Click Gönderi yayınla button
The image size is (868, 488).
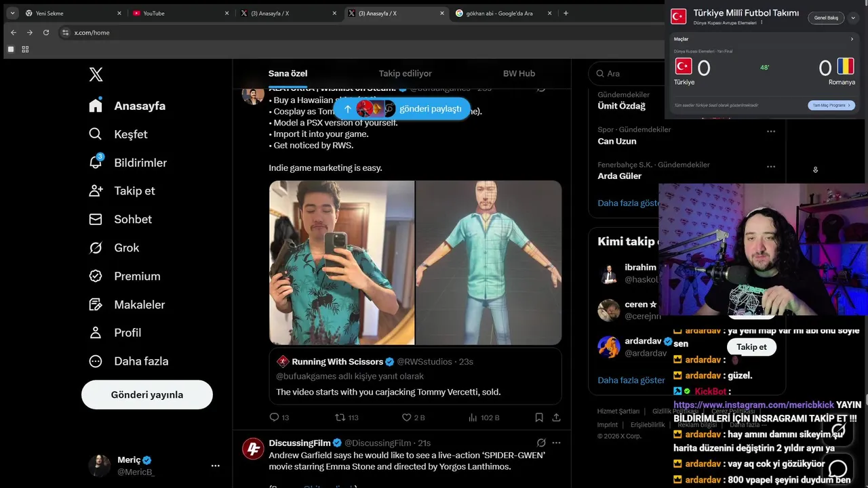point(147,394)
